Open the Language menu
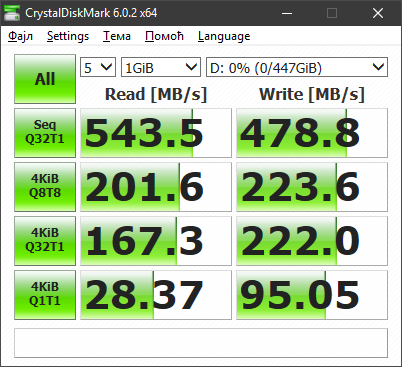The width and height of the screenshot is (402, 367). point(224,36)
